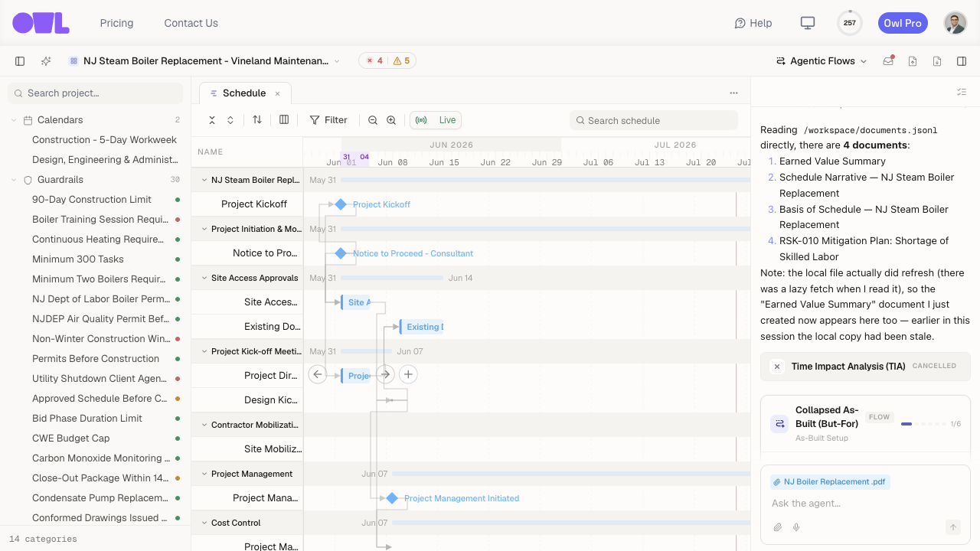Click the Search project field
980x551 pixels.
[96, 93]
